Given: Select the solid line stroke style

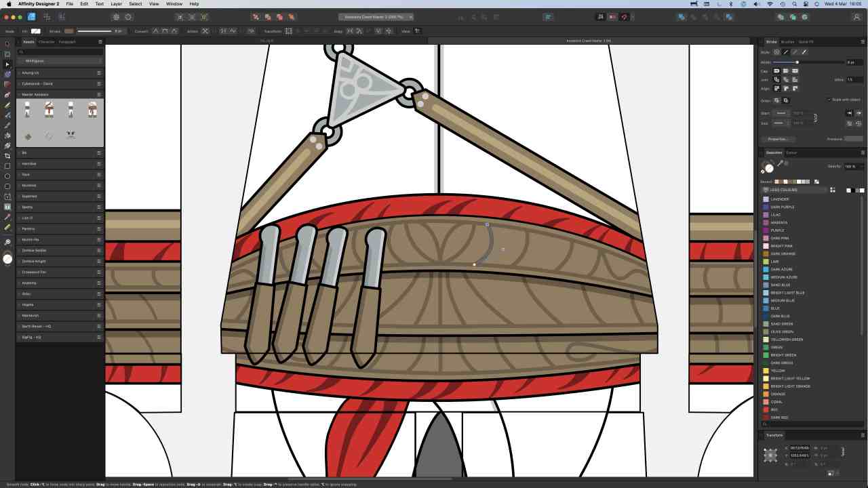Looking at the screenshot, I should [x=786, y=52].
